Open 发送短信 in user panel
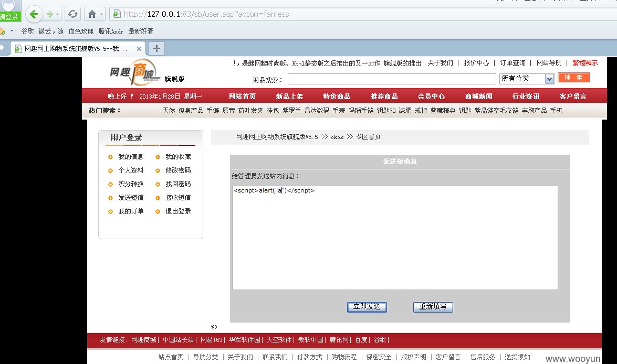This screenshot has width=617, height=364. point(131,198)
